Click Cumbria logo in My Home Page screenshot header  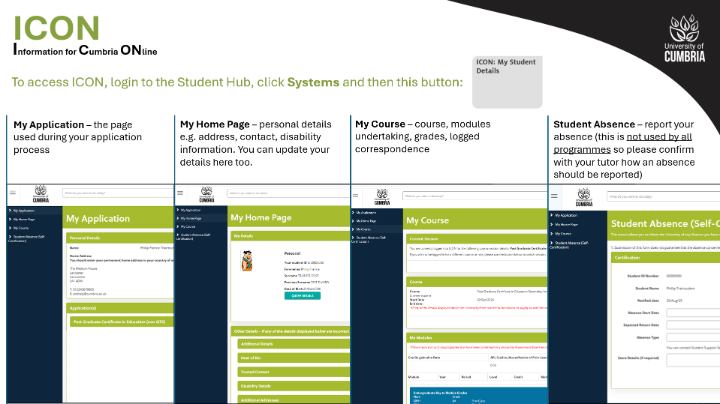point(207,195)
